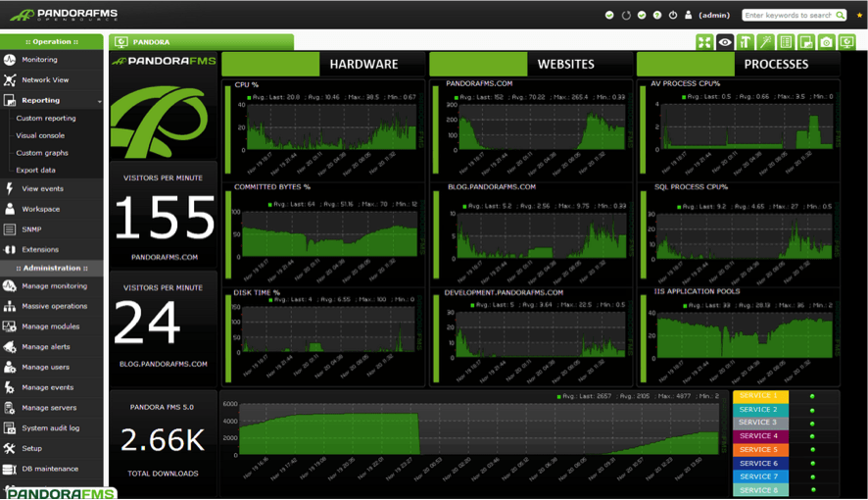Click the yellow star favorites icon
Screen dimensions: 868x500
[860, 15]
